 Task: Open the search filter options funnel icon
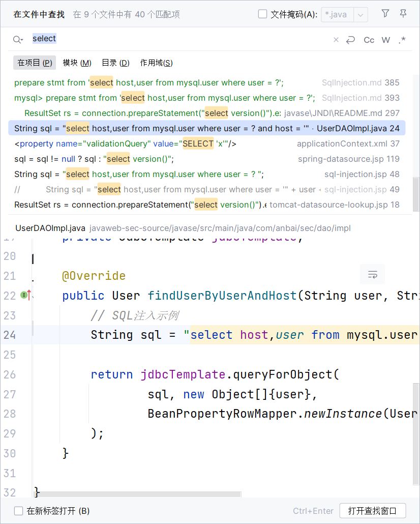point(385,14)
